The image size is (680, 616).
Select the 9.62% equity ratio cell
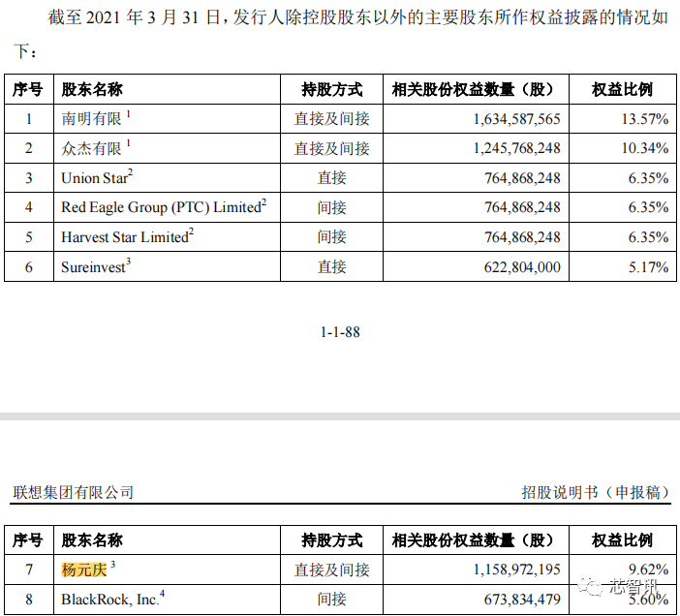tap(623, 570)
